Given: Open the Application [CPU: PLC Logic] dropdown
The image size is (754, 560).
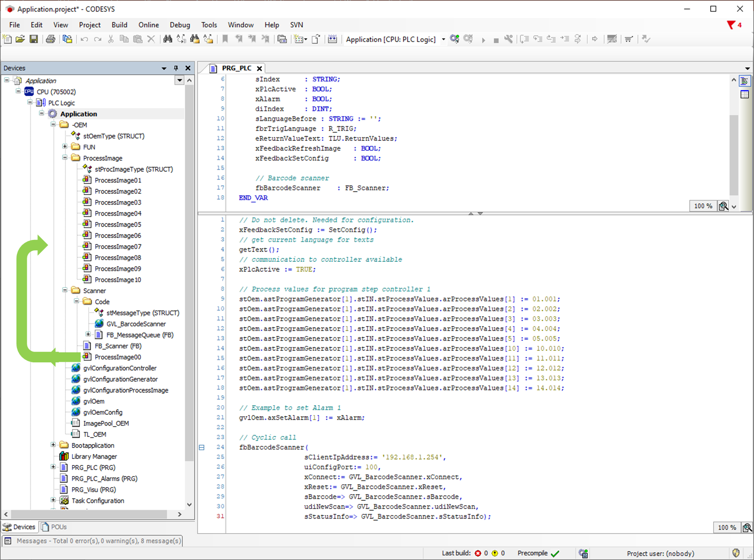Looking at the screenshot, I should [443, 39].
